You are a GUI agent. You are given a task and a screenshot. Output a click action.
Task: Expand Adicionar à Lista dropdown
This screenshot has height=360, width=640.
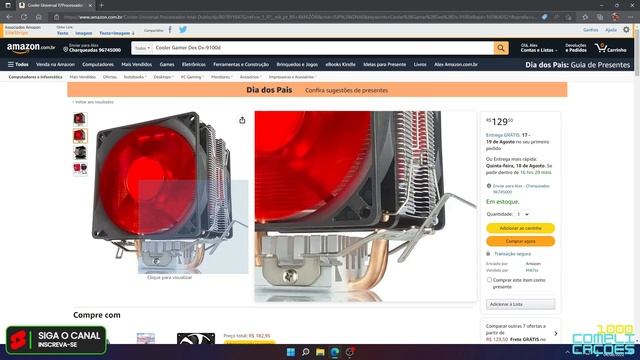(520, 304)
